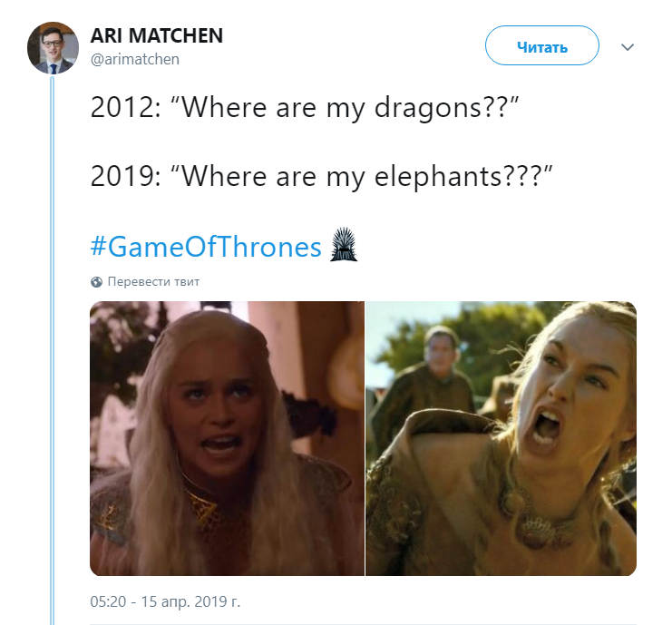Viewport: 672px width, 625px height.
Task: Open the tweet timestamp 05:20 - 15 апр. 2019
Action: 165,601
